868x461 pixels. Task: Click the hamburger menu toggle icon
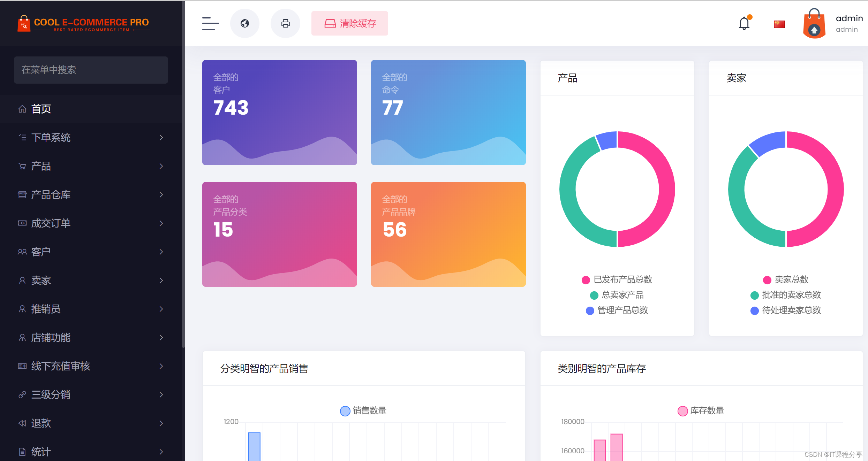(210, 23)
